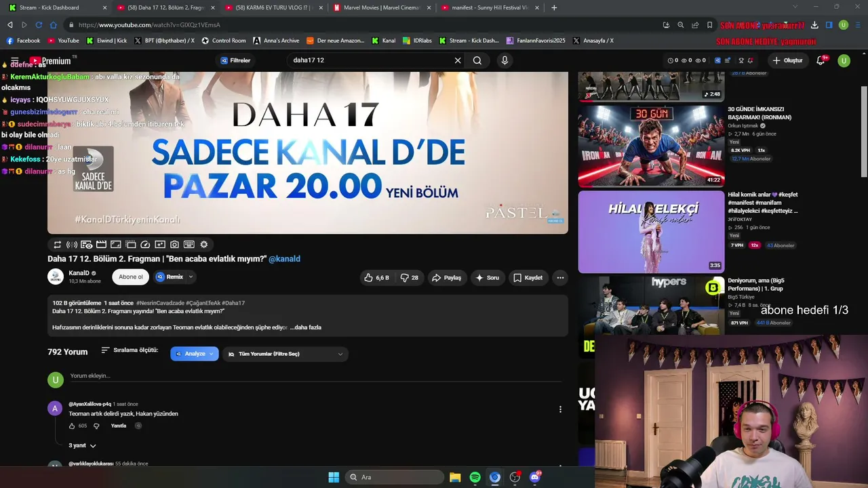Dislike the video with thumbs down
This screenshot has height=488, width=868.
[x=409, y=277]
